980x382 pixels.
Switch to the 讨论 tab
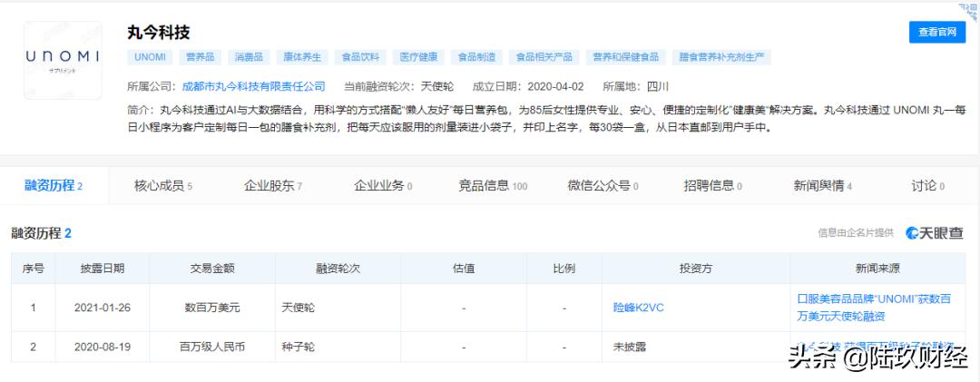pos(927,186)
